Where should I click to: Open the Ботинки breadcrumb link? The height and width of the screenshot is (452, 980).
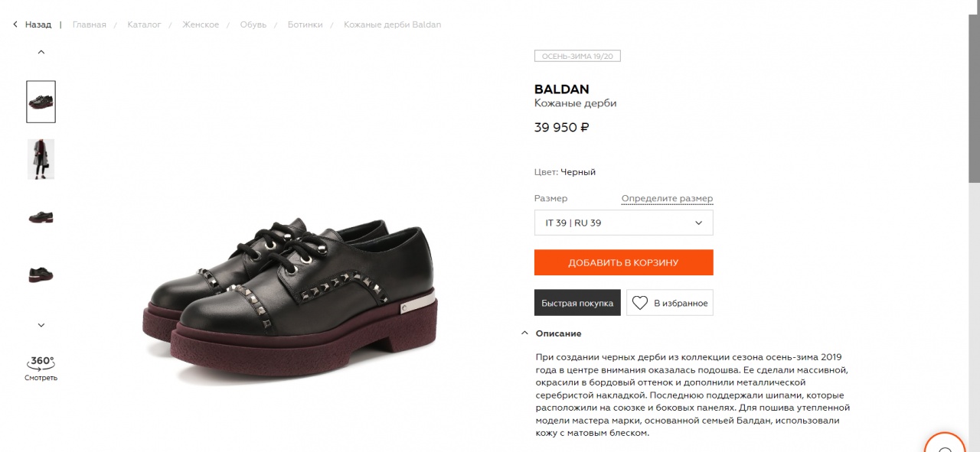tap(305, 24)
